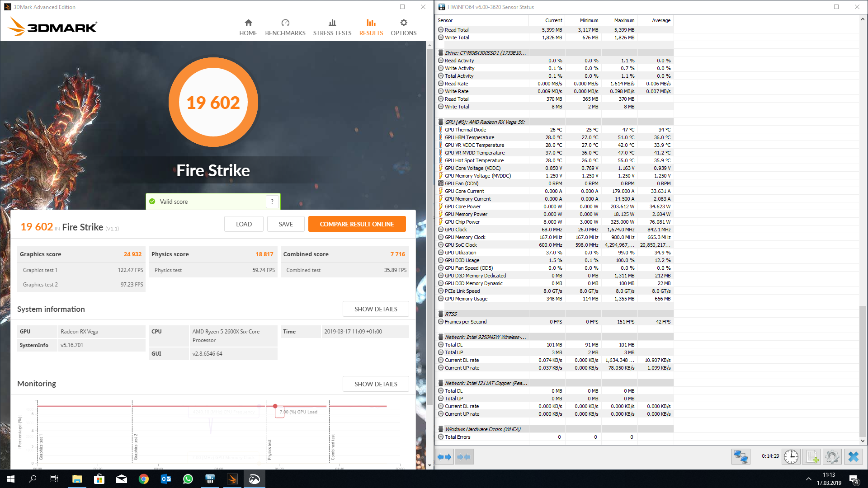Click the HWiNFO expand columns arrows icon
The width and height of the screenshot is (868, 488).
click(444, 457)
